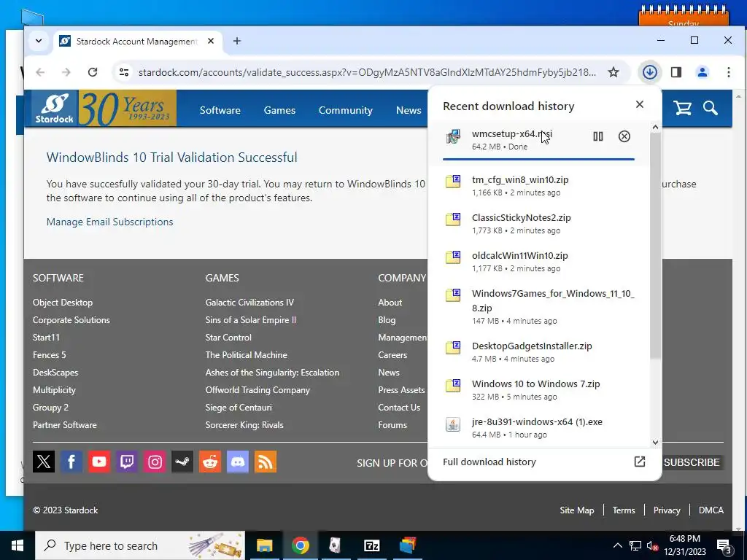
Task: Open Software menu in Stardock navigation
Action: pos(220,110)
